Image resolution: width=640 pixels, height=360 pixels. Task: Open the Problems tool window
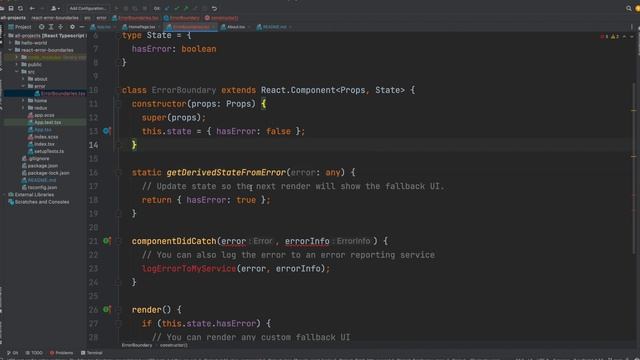coord(61,353)
